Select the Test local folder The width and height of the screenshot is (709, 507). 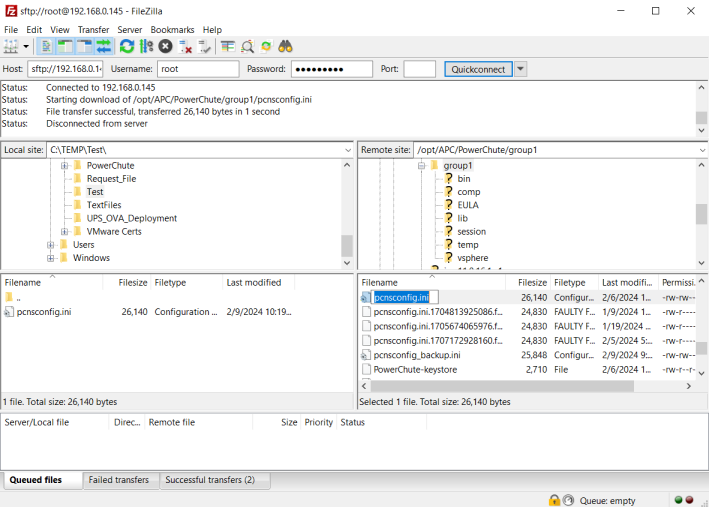(95, 192)
